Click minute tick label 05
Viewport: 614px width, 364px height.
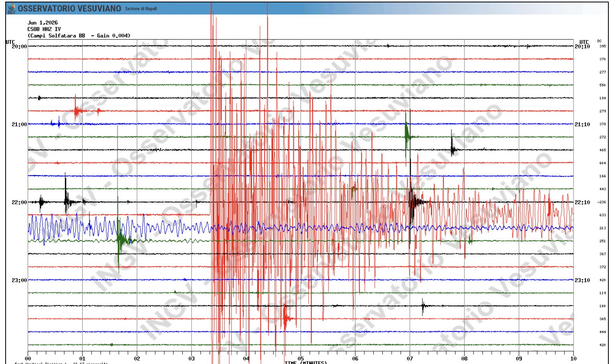[301, 358]
